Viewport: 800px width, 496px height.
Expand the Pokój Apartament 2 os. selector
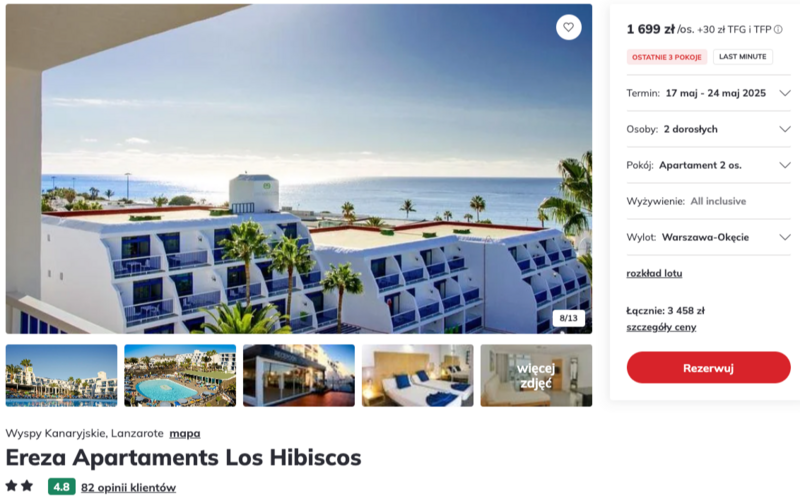(708, 165)
